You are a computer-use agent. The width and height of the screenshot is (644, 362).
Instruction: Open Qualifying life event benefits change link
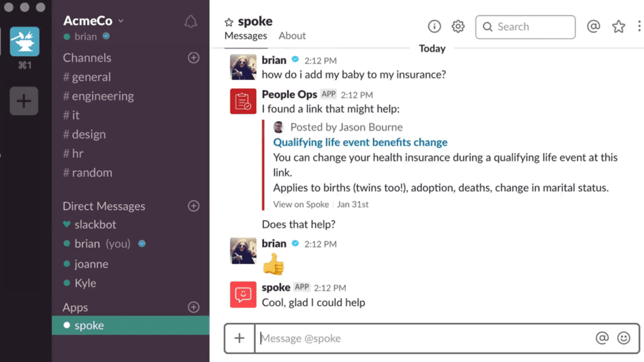(x=360, y=142)
